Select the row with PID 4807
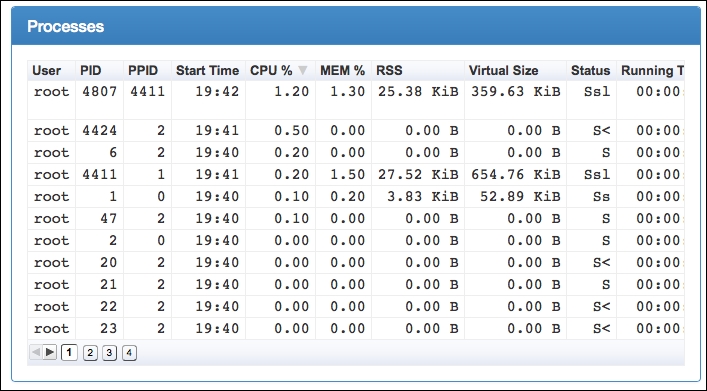The image size is (707, 391). pyautogui.click(x=356, y=100)
